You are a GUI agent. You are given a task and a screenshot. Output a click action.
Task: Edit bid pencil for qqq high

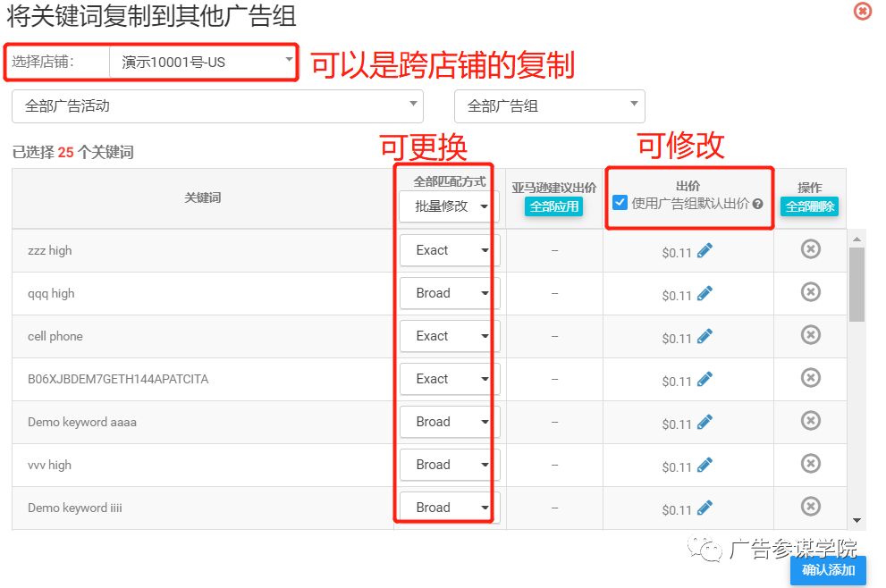tap(705, 293)
